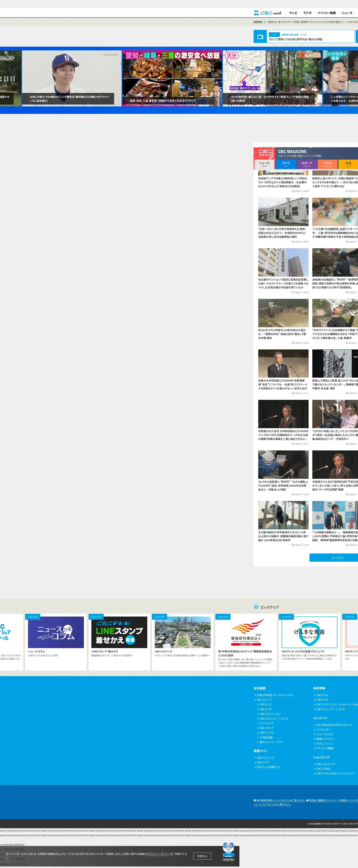Open the 宇連ダム貯水率 article thumbnail
The height and width of the screenshot is (868, 358).
283,313
